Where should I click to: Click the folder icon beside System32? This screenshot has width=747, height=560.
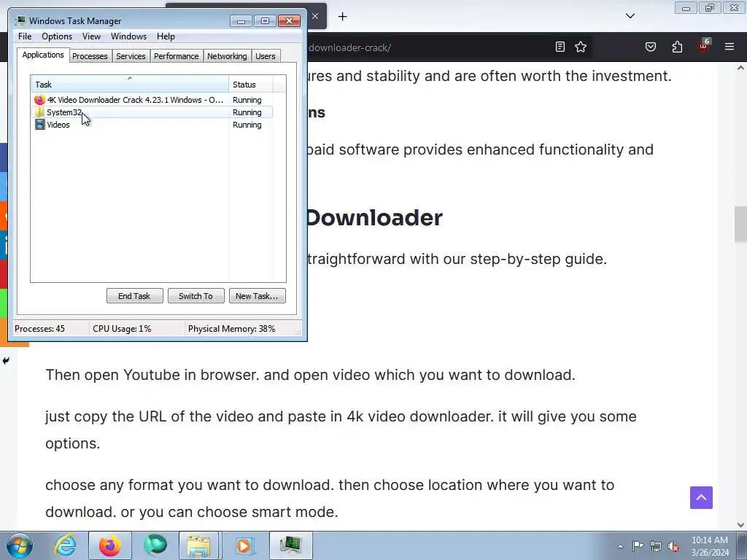pyautogui.click(x=39, y=112)
